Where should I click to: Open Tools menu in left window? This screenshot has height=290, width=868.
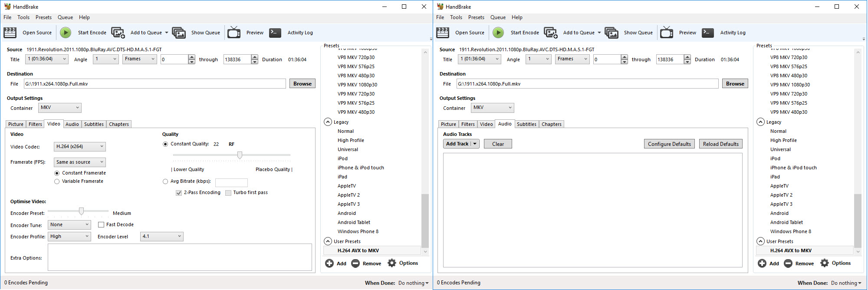(23, 17)
